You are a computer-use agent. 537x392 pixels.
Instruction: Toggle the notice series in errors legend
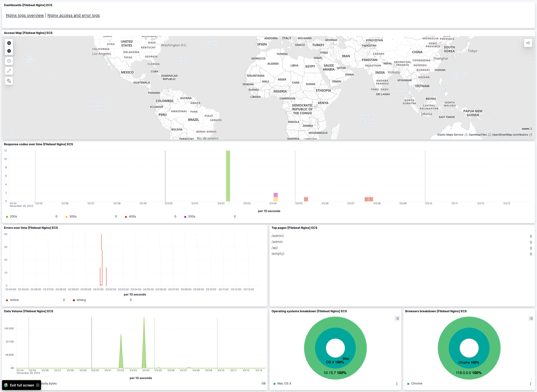pos(14,300)
